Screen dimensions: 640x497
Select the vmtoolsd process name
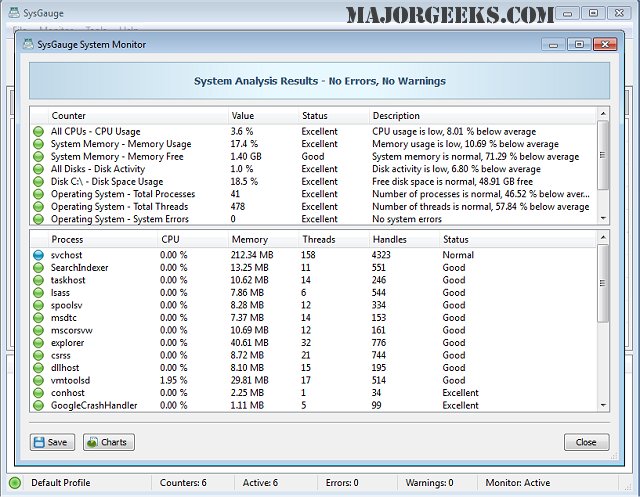[70, 380]
